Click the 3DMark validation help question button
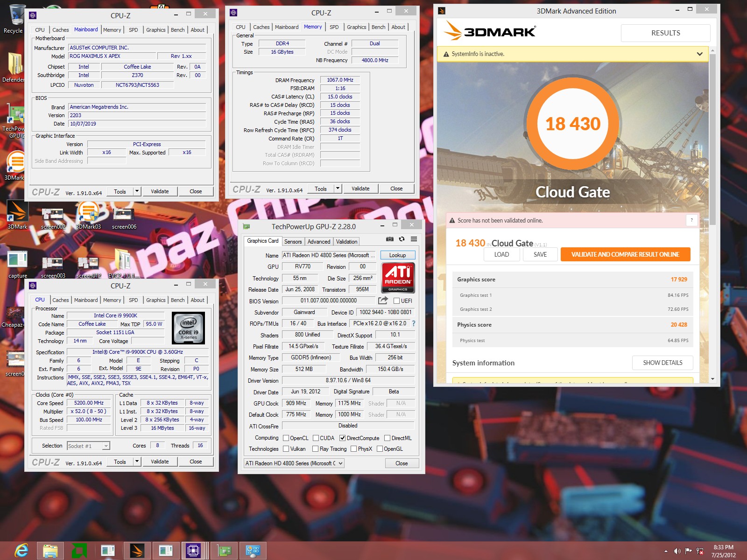Viewport: 747px width, 560px height. pyautogui.click(x=691, y=220)
